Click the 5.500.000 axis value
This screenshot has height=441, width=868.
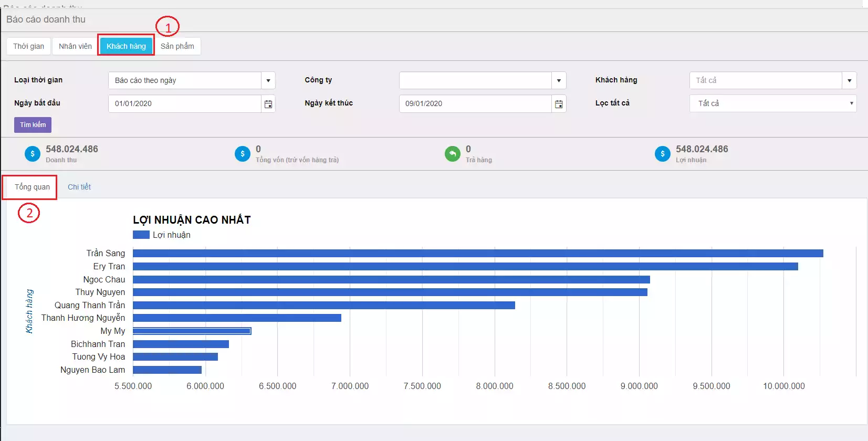[x=133, y=386]
